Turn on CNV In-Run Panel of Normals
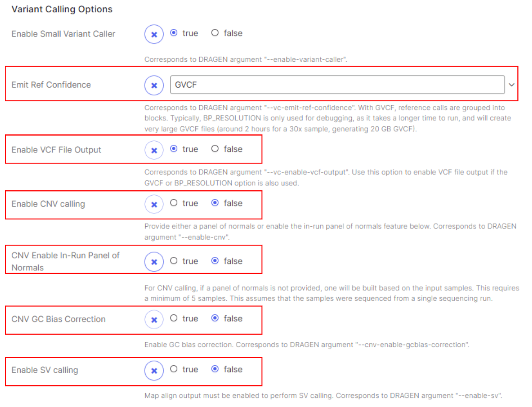Screen dimensions: 532x407 click(x=174, y=261)
